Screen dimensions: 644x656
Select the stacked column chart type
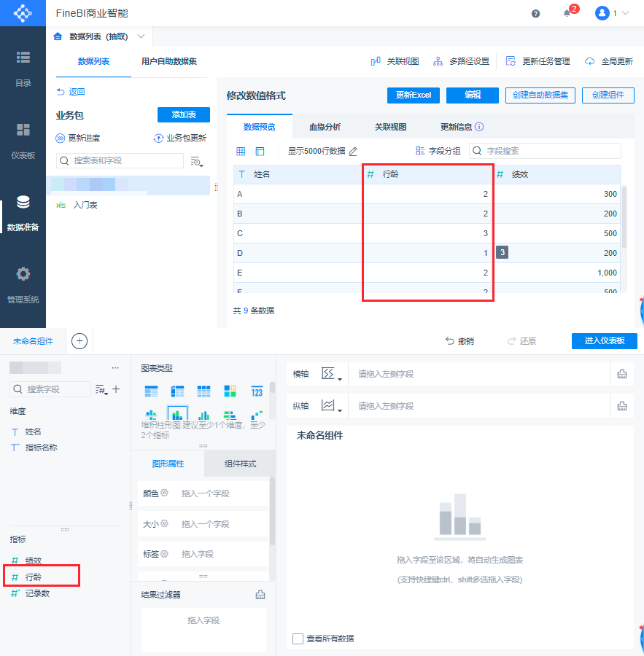177,414
